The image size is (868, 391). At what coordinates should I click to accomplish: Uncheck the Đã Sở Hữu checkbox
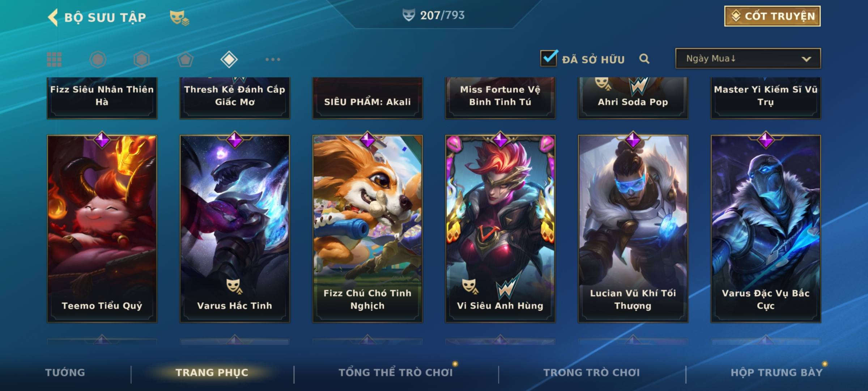[549, 58]
